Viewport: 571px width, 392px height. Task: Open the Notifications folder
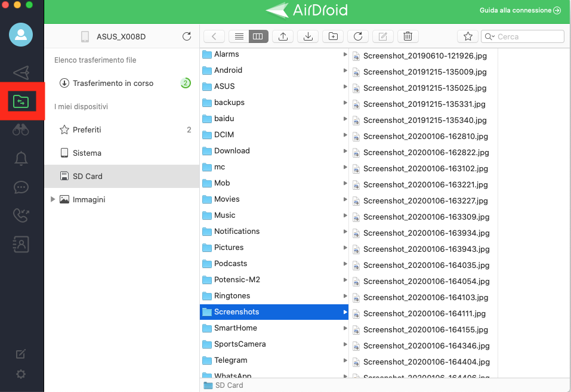pyautogui.click(x=274, y=232)
